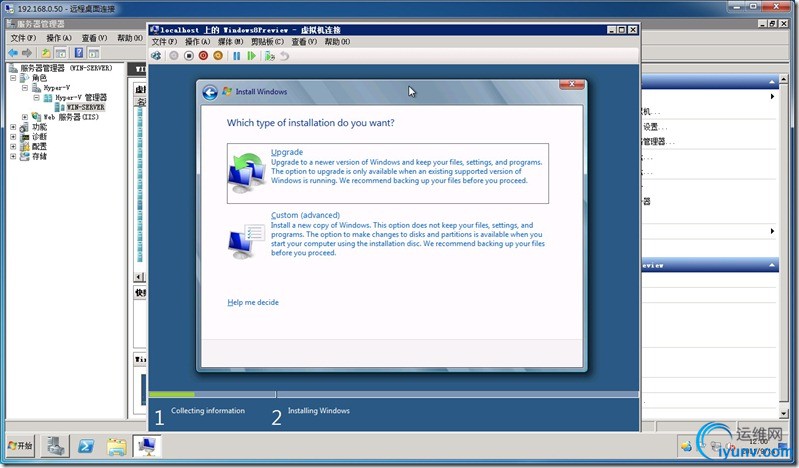
Task: Click the 开始 Start button
Action: tap(20, 446)
